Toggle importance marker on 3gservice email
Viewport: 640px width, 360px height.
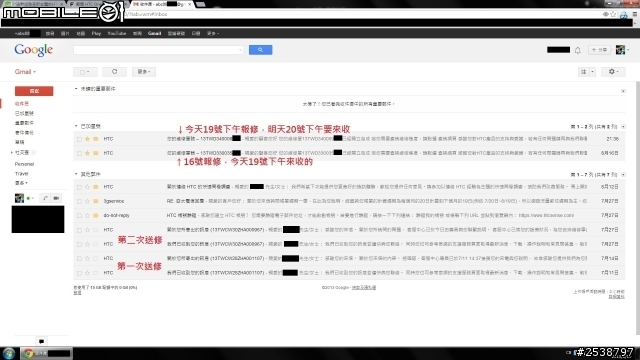(96, 201)
